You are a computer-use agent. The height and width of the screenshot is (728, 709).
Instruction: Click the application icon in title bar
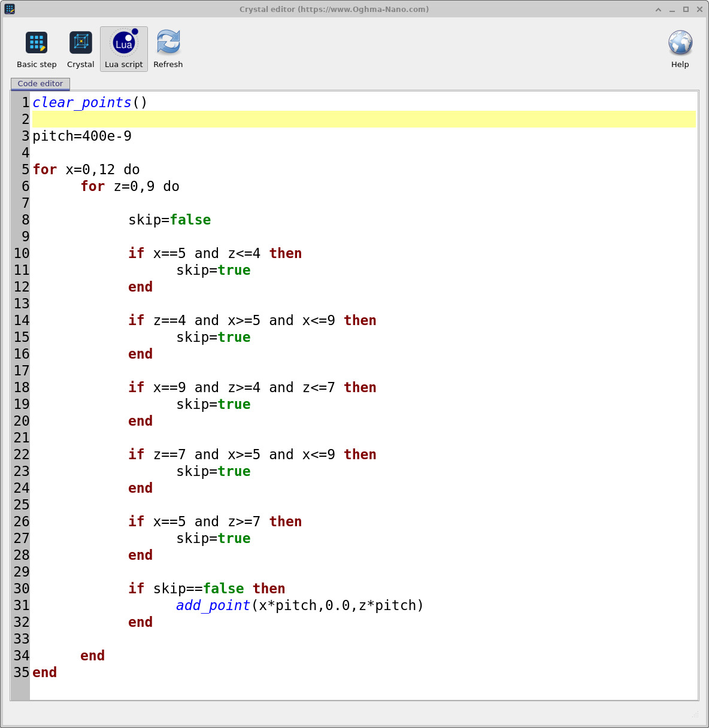10,9
